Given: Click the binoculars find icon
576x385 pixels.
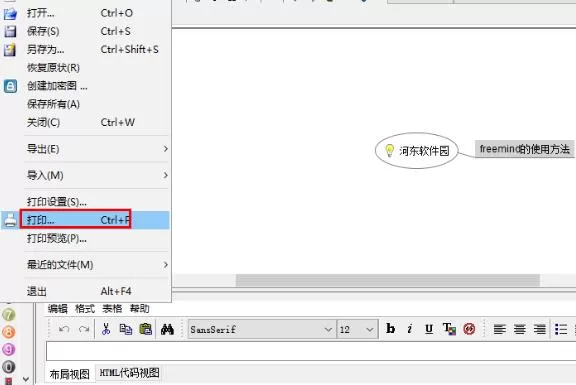Looking at the screenshot, I should 167,329.
